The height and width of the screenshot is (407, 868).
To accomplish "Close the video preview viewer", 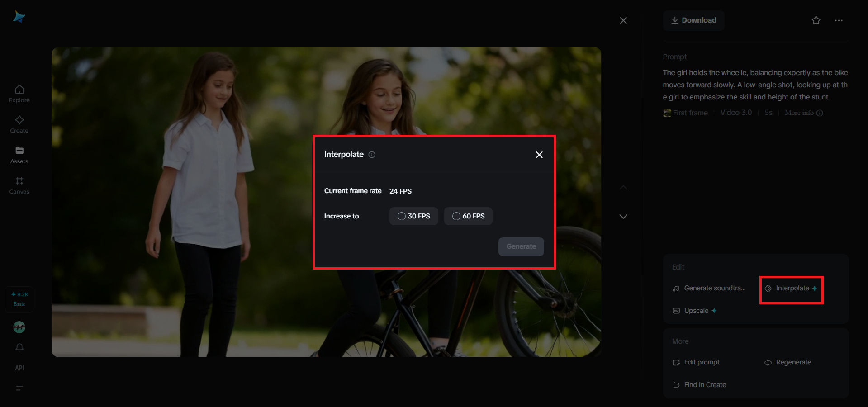I will click(623, 20).
